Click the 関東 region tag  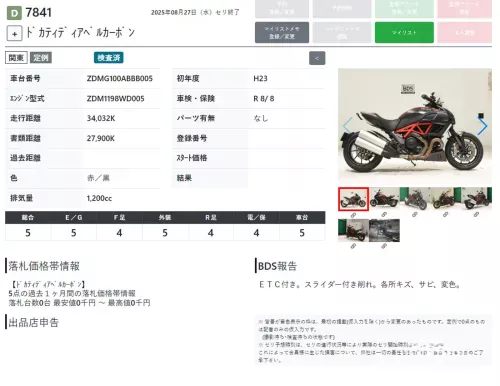click(x=16, y=58)
